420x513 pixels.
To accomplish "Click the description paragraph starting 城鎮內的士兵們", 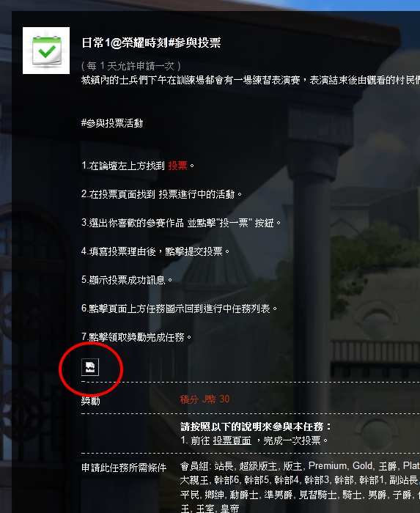I will point(251,80).
